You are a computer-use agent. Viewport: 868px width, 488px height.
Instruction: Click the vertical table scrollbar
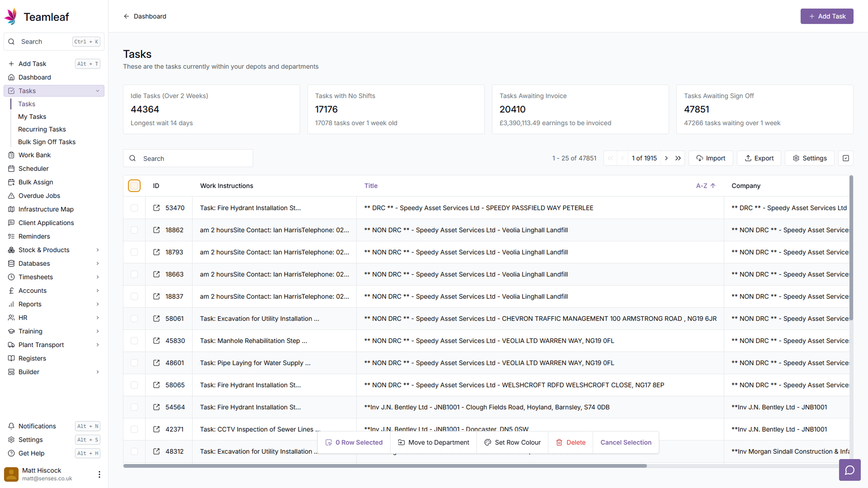851,248
